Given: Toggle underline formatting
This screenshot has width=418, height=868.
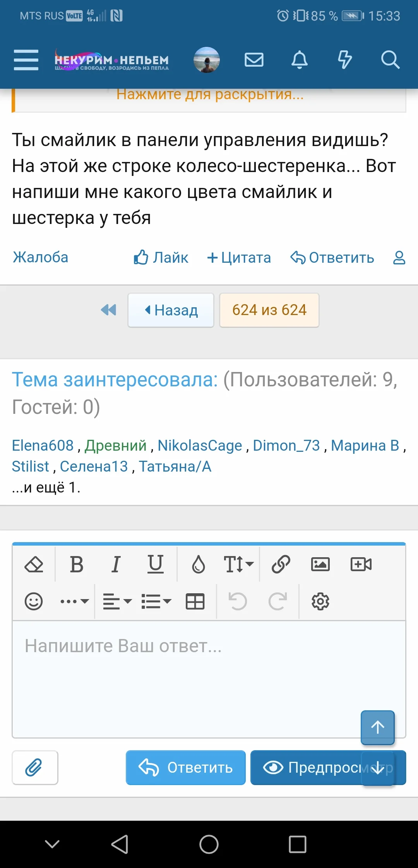Looking at the screenshot, I should click(155, 564).
